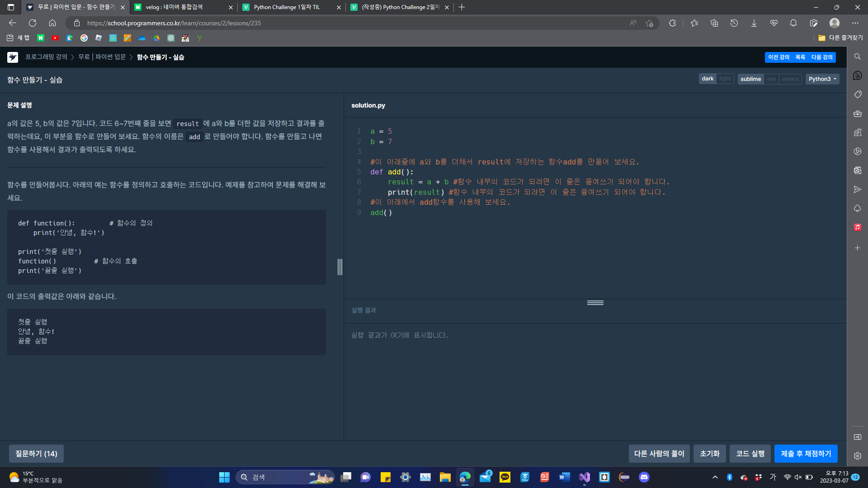Open downloads icon in browser toolbar
This screenshot has height=488, width=868.
pos(754,23)
